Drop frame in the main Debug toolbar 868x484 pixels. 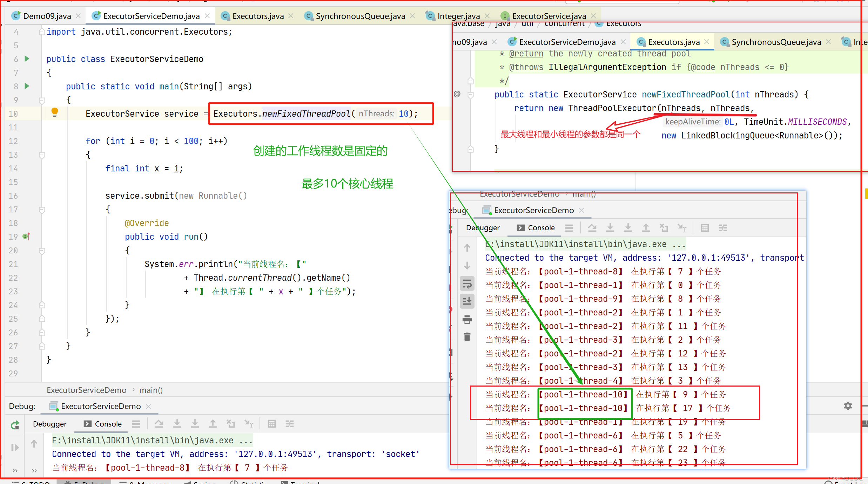[231, 424]
